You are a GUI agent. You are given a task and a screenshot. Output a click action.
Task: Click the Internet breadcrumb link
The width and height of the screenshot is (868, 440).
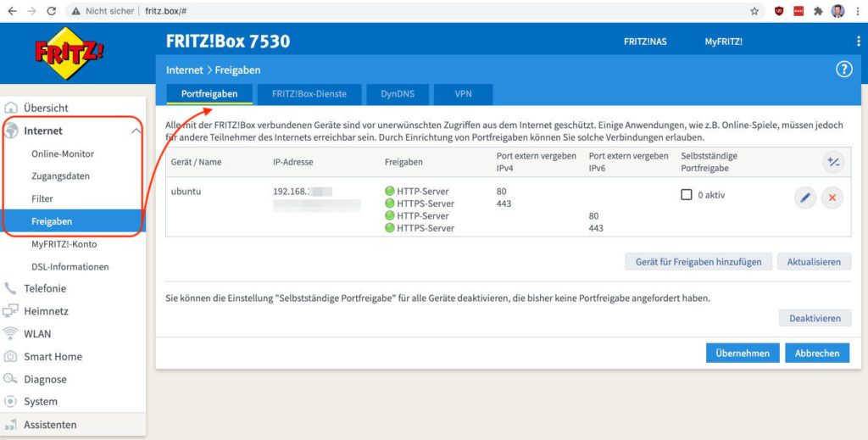coord(184,70)
